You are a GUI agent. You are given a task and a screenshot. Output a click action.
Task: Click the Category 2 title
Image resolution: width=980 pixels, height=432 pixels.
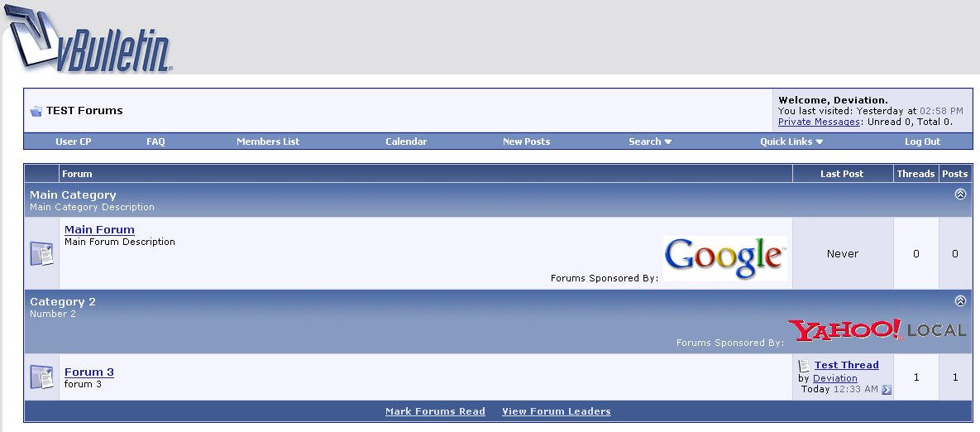click(x=63, y=301)
